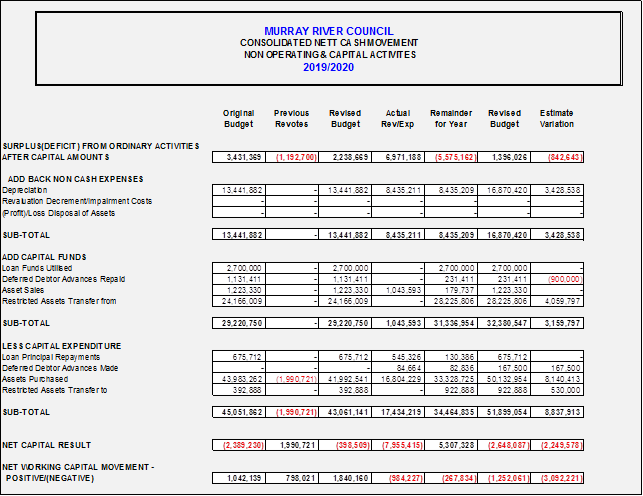The width and height of the screenshot is (643, 496).
Task: Click the Revaluation Decrement/Impairment Costs label
Action: coord(77,201)
